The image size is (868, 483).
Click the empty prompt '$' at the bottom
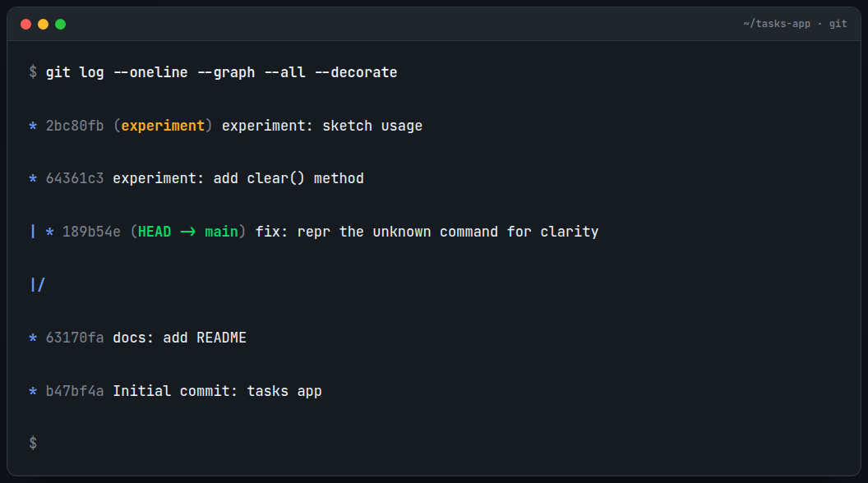tap(33, 444)
